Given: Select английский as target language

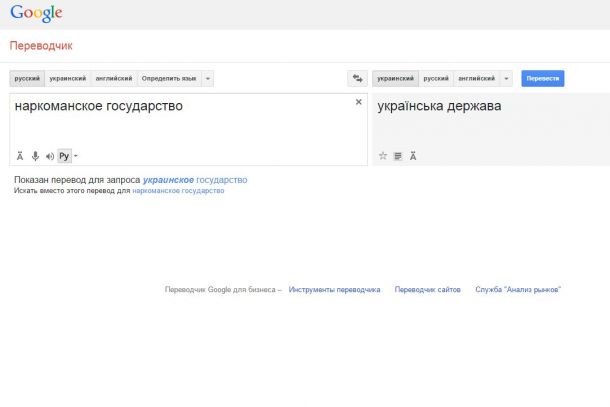Looking at the screenshot, I should [477, 79].
